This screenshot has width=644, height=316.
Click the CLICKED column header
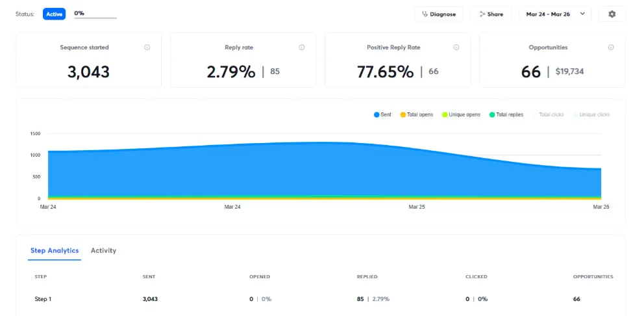(x=477, y=277)
